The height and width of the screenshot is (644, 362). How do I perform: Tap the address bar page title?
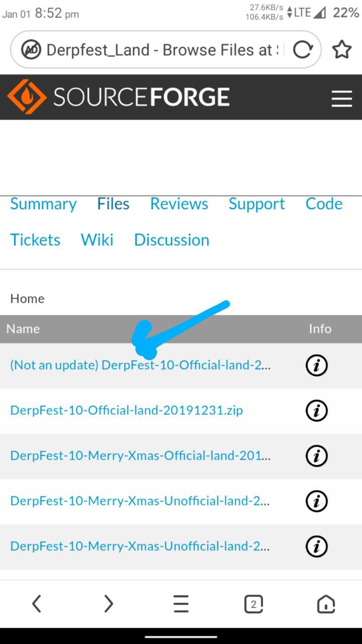162,50
